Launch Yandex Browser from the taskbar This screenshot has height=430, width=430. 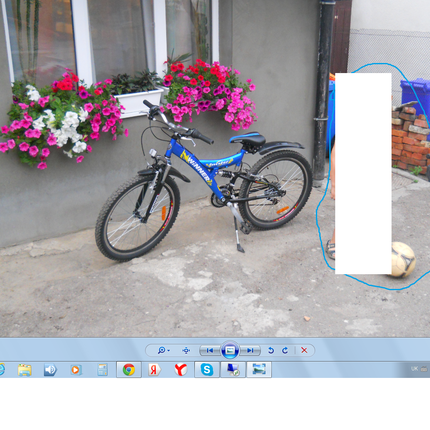(181, 370)
